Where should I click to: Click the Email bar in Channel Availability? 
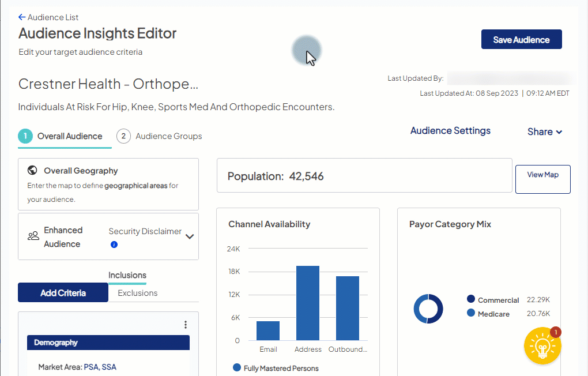click(268, 330)
